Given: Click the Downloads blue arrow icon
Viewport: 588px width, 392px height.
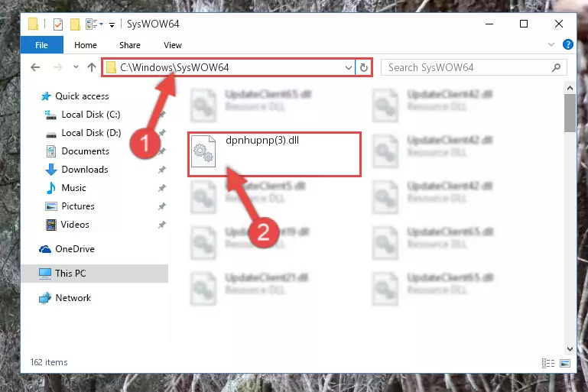Looking at the screenshot, I should (50, 170).
